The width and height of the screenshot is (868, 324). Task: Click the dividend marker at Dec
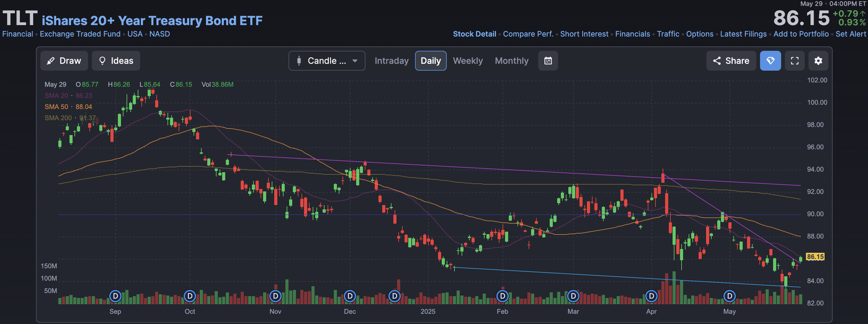(350, 296)
